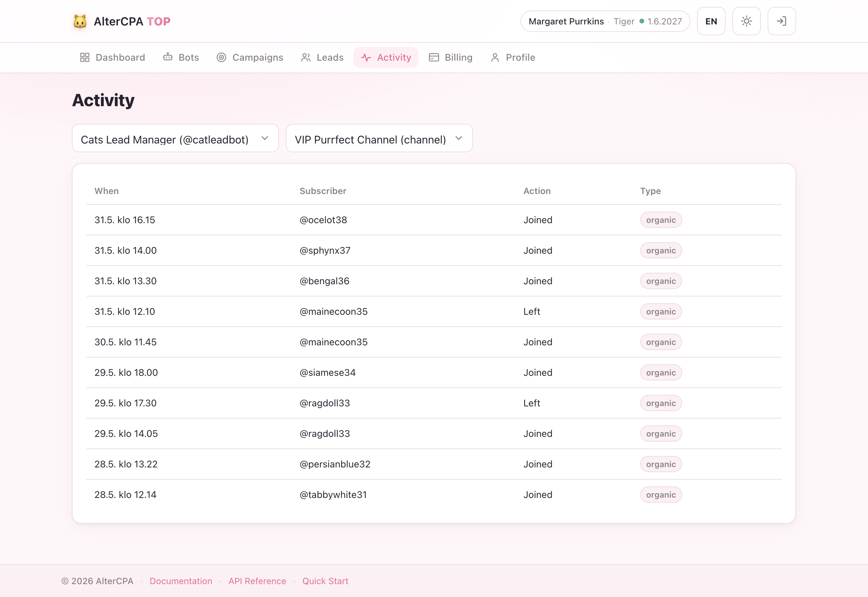Click the Bots robot icon
Image resolution: width=868 pixels, height=597 pixels.
[x=168, y=57]
